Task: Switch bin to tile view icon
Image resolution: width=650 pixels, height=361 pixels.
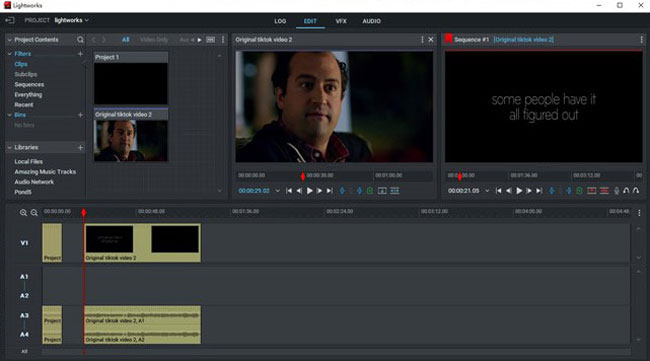Action: click(x=211, y=40)
